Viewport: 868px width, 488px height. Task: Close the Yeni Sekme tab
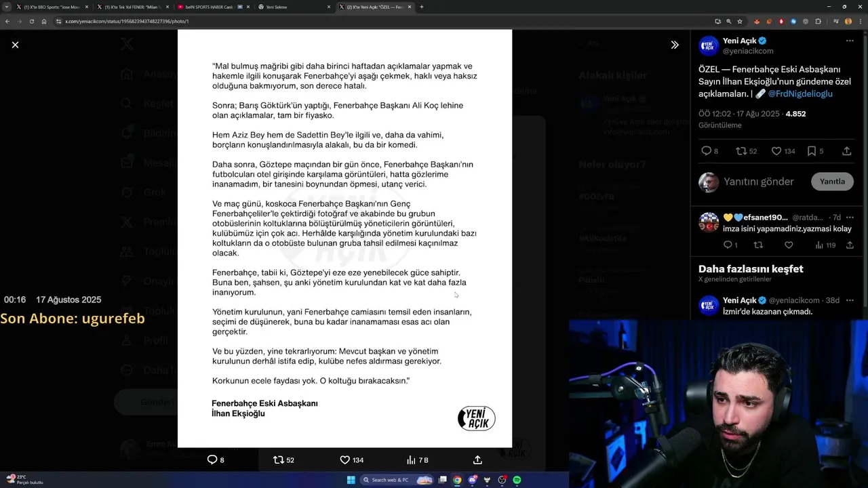click(329, 7)
